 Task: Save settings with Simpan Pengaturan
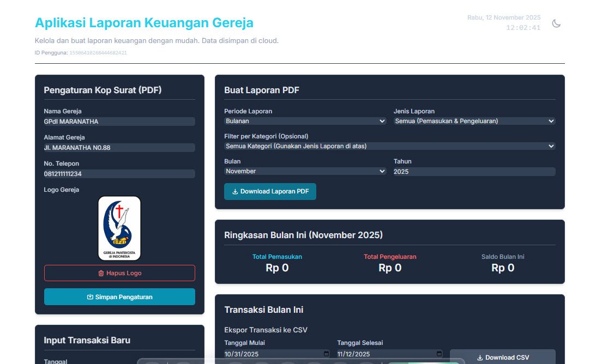119,296
